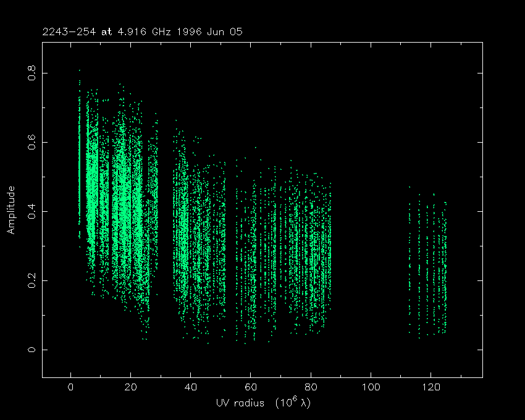This screenshot has width=525, height=420.
Task: Click the topmost data point near amplitude 0.8
Action: point(79,70)
